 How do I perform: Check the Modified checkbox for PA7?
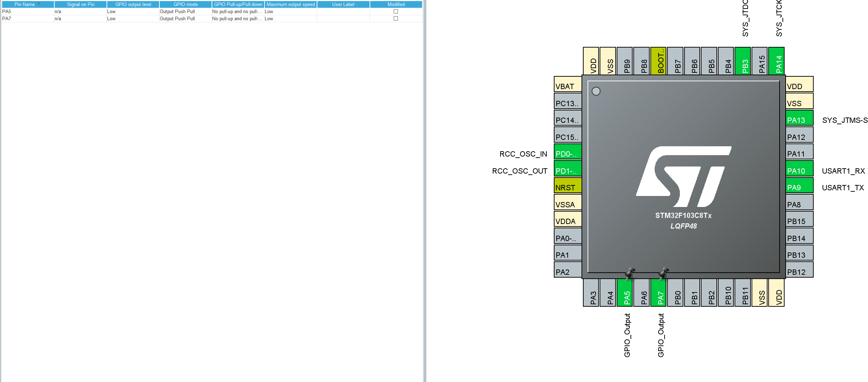[x=395, y=18]
